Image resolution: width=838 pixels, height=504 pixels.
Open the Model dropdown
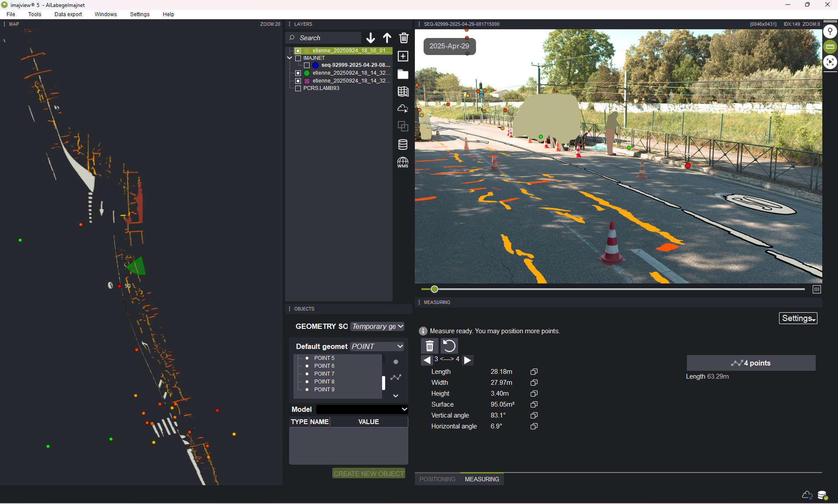362,409
